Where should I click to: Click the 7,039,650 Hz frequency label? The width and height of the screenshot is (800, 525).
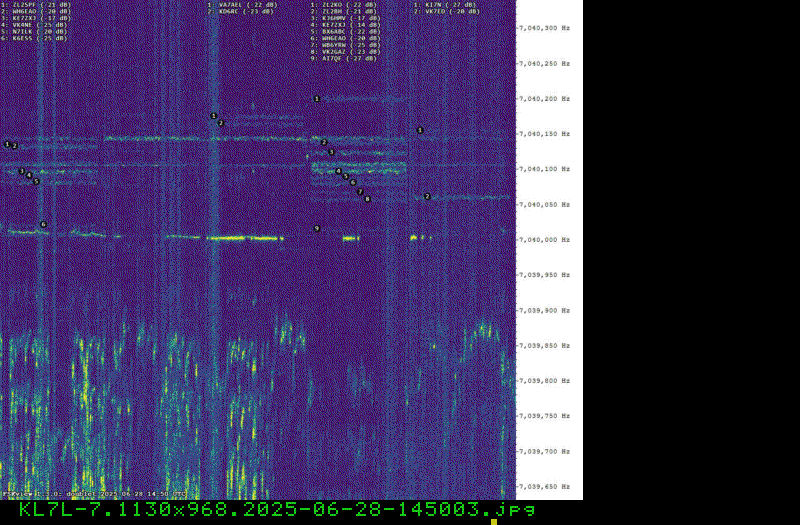point(544,487)
